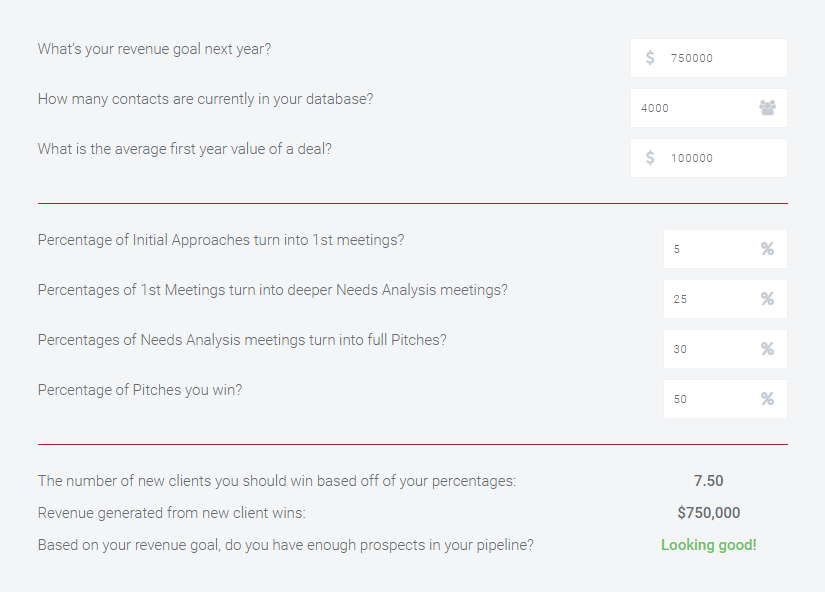Click the dollar icon beside revenue goal
Viewport: 825px width, 592px height.
pos(650,57)
